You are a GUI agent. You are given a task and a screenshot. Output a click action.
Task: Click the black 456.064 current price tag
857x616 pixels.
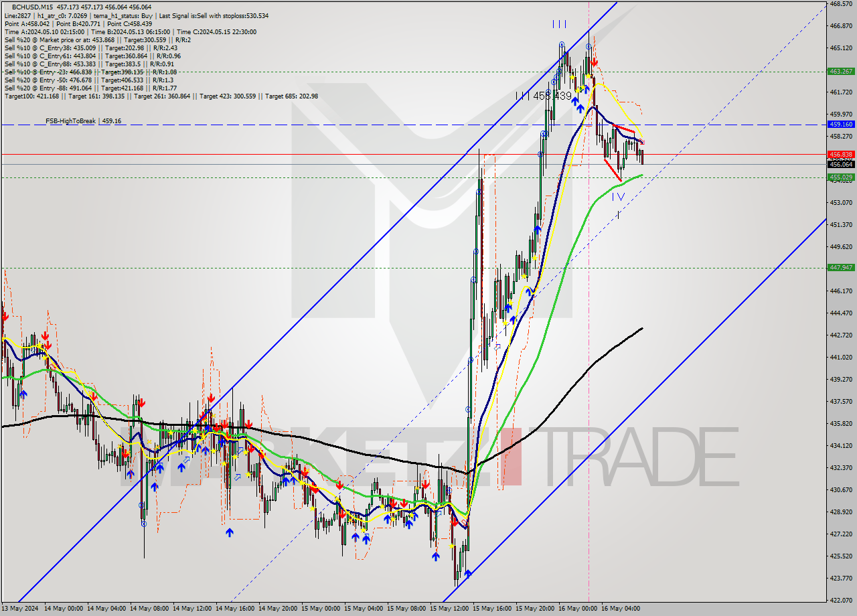tap(840, 164)
